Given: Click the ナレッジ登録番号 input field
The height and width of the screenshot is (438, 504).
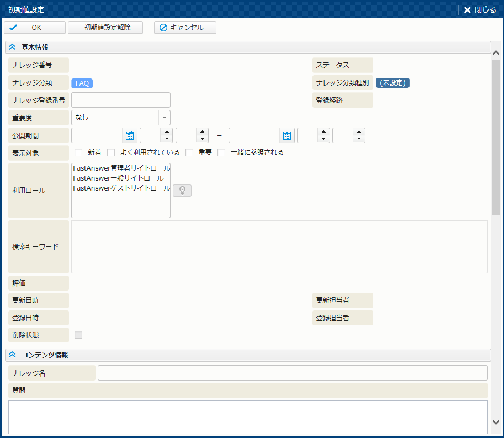Looking at the screenshot, I should [x=121, y=100].
